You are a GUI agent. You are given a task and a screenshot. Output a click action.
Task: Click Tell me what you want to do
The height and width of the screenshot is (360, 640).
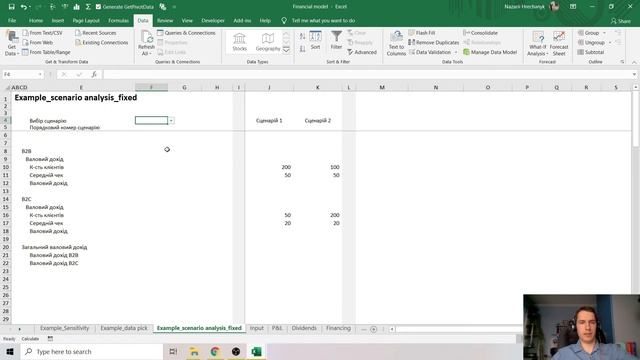(323, 20)
